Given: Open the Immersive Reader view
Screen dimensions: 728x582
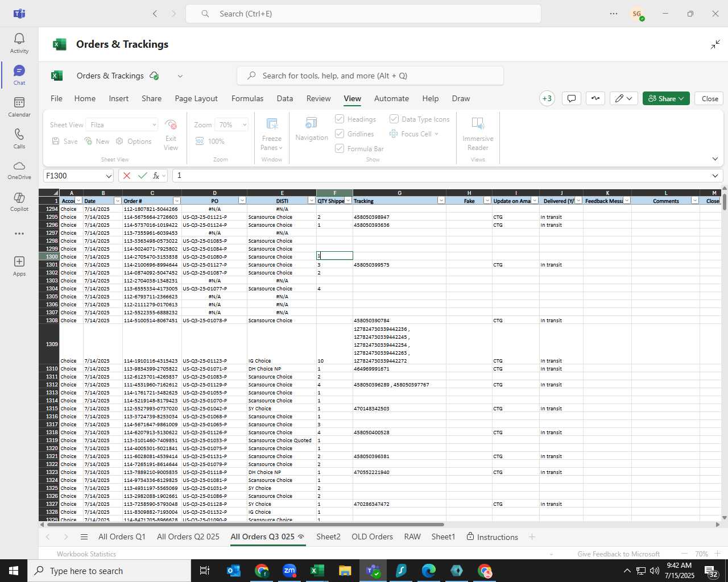Looking at the screenshot, I should point(478,134).
